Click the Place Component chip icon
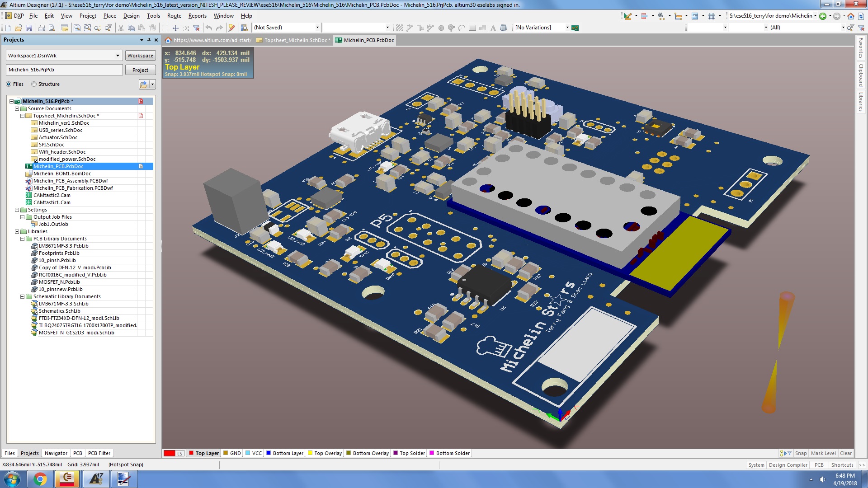The height and width of the screenshot is (488, 868). pyautogui.click(x=503, y=28)
